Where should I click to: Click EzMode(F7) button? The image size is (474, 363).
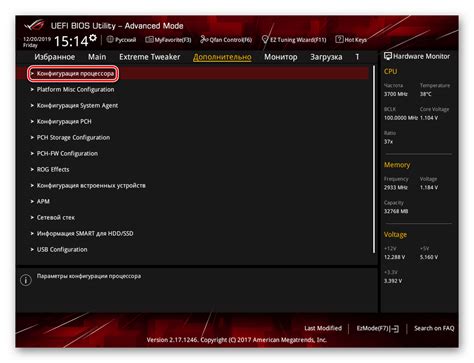tap(378, 328)
